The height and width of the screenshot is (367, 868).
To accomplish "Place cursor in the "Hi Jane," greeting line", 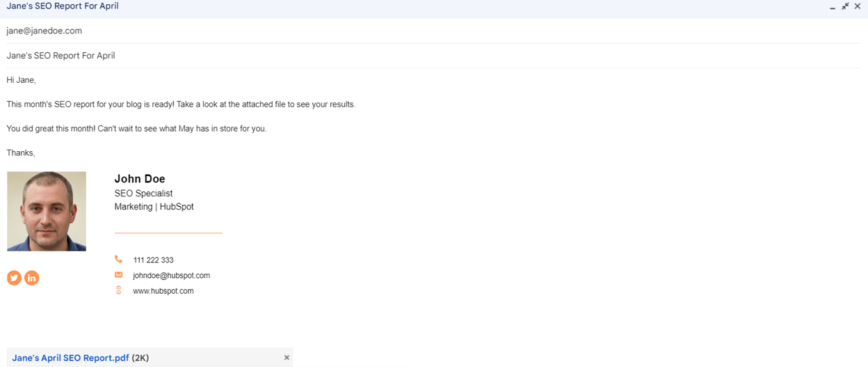I will point(21,80).
